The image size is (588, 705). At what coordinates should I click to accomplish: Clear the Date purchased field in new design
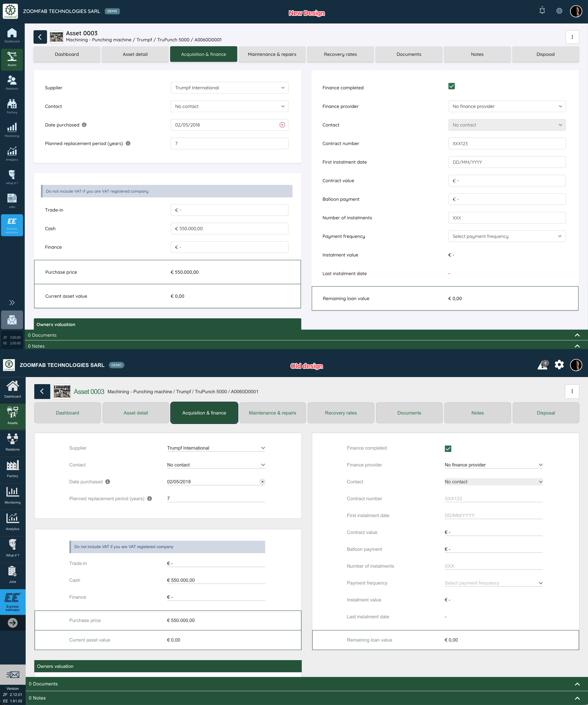click(282, 125)
